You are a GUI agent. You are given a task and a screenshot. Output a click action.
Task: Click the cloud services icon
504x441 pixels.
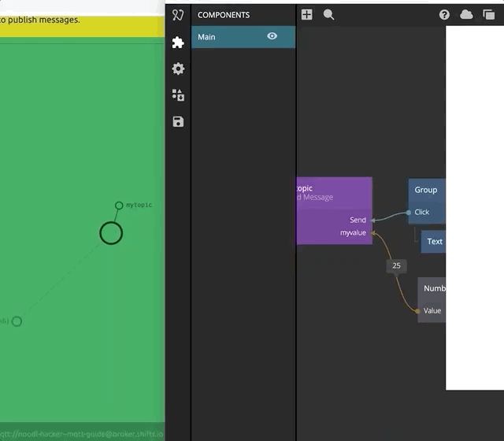pos(466,15)
